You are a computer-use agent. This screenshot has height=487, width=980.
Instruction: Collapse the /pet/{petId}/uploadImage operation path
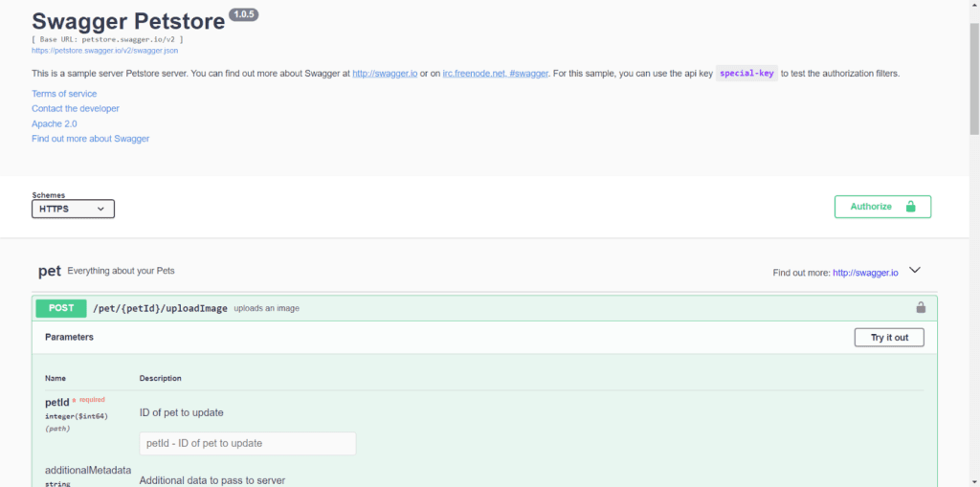pos(160,308)
